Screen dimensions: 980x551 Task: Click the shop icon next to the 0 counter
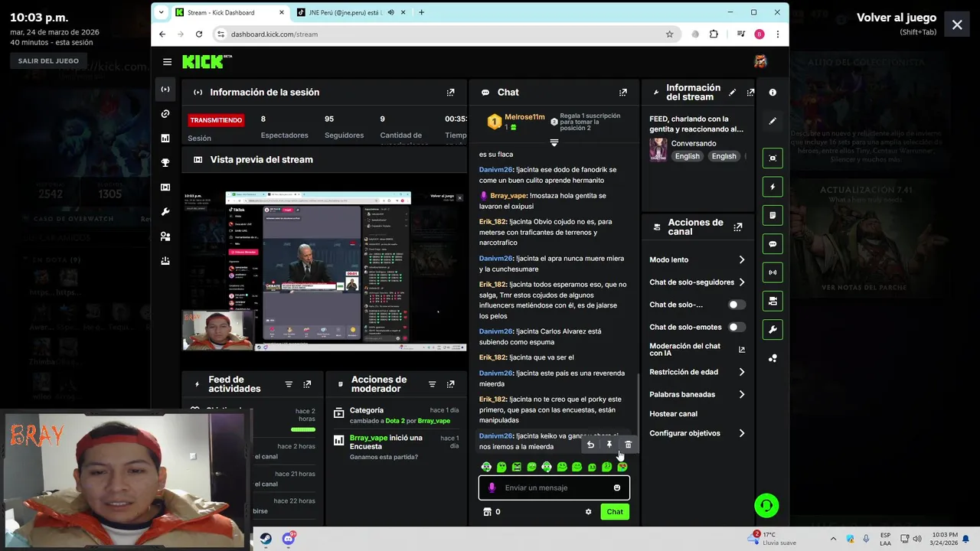tap(486, 512)
